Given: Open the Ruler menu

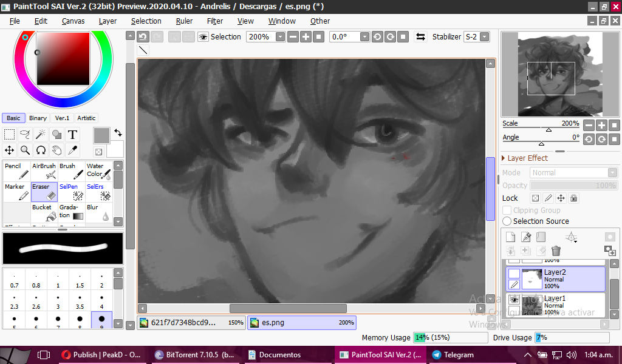Looking at the screenshot, I should [184, 21].
